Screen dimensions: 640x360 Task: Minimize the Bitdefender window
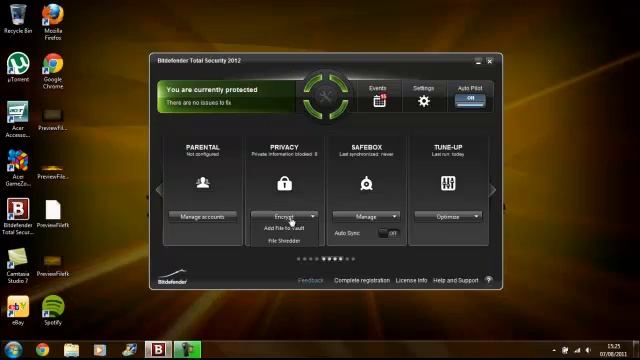click(x=478, y=61)
